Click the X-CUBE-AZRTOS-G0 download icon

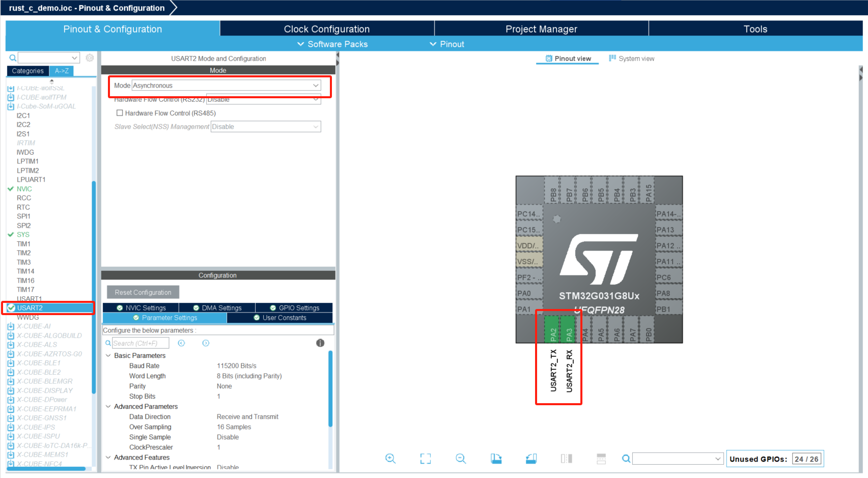[11, 354]
